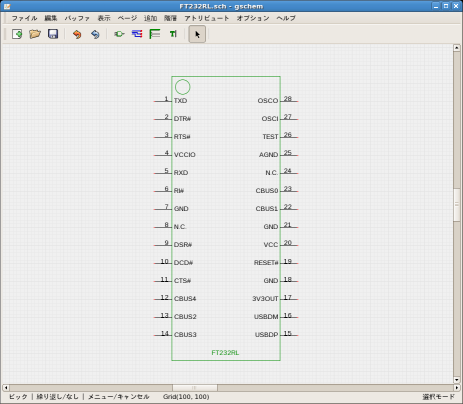Select the DSR# pin label
Screen dimensions: 463x404
(183, 245)
